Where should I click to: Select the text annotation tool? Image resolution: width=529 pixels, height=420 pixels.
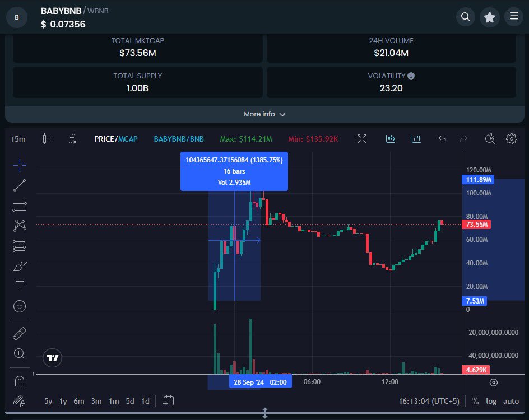(20, 286)
